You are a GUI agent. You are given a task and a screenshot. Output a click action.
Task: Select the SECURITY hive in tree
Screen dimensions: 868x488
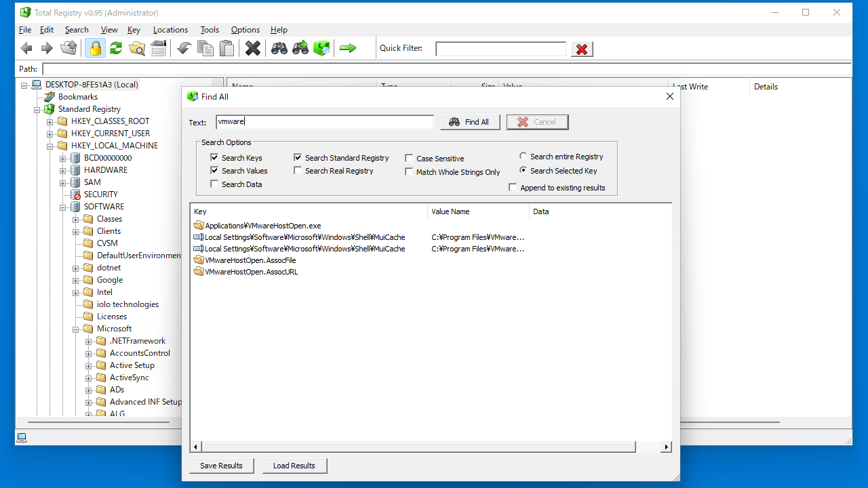coord(100,195)
